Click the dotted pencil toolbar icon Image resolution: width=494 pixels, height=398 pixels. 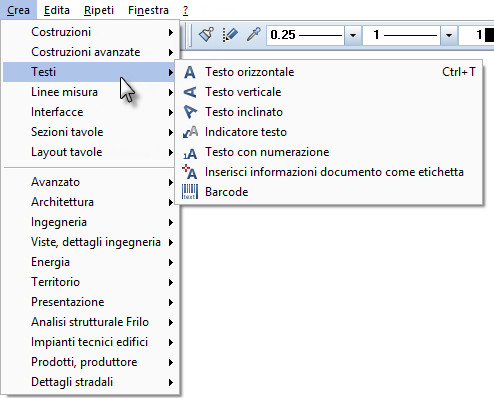pos(230,35)
